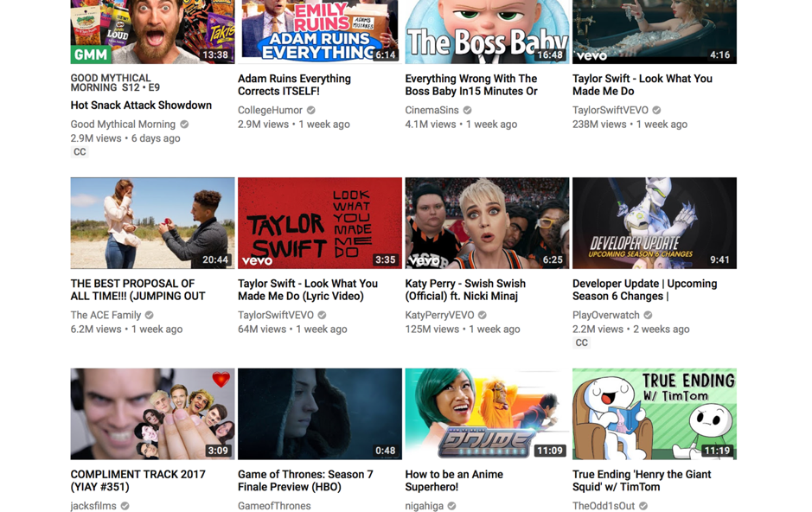Open 'Everything Wrong With The Boss Baby' title
The image size is (812, 512).
point(471,85)
